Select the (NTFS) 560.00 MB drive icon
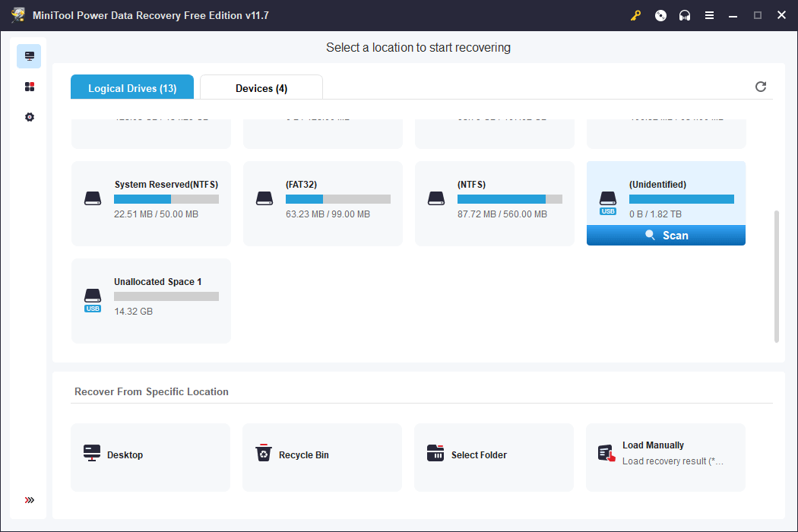798x532 pixels. pos(436,198)
